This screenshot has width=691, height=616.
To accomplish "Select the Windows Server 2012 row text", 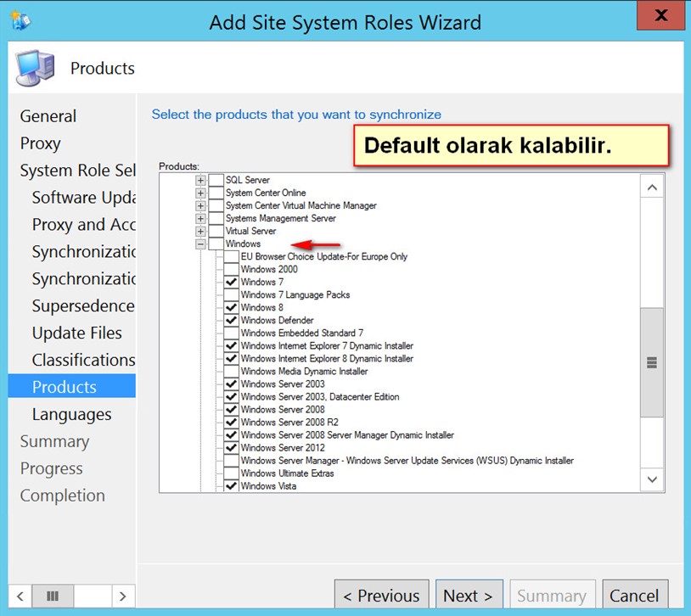I will click(283, 448).
